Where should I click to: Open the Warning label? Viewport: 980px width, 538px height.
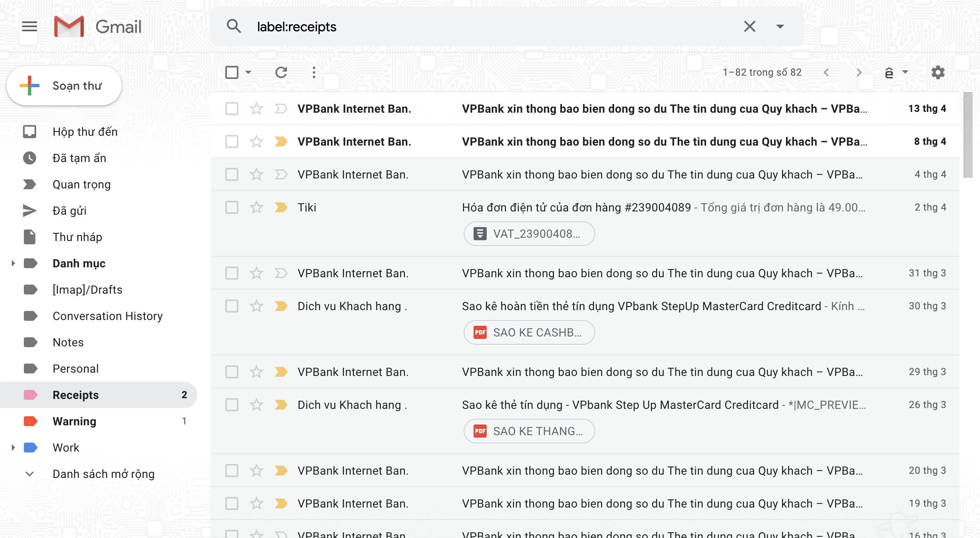pyautogui.click(x=74, y=421)
